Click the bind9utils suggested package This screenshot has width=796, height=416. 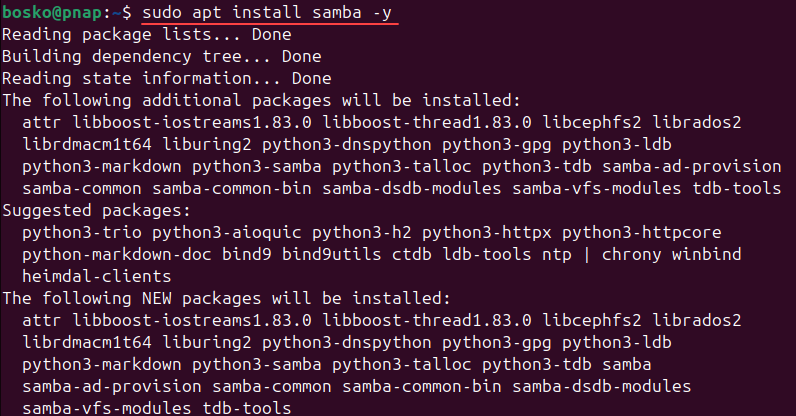pos(331,254)
